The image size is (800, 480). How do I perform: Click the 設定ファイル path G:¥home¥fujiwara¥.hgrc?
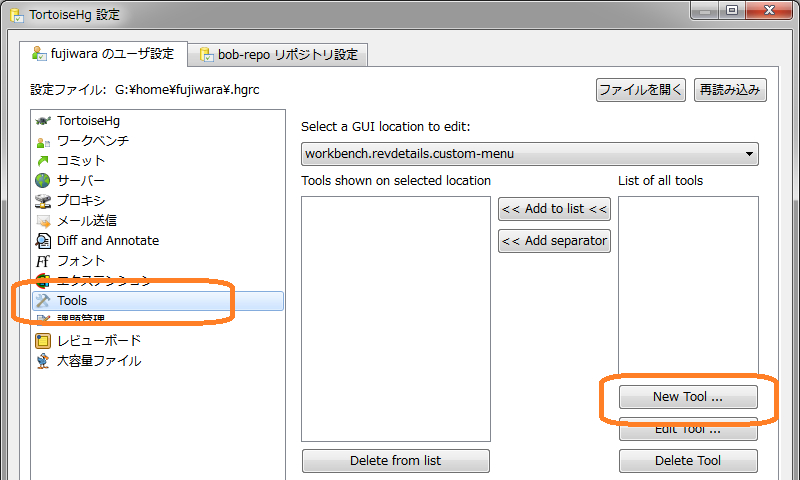187,90
